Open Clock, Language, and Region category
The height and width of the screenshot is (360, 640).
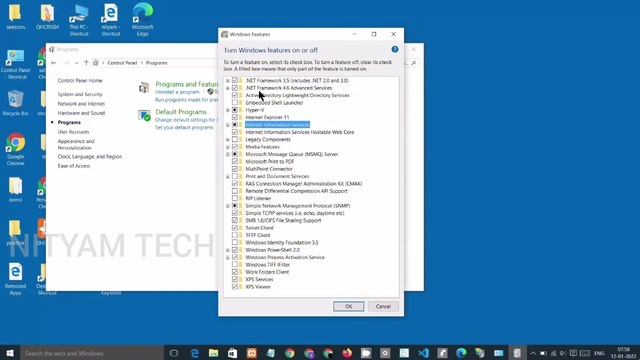(x=90, y=157)
